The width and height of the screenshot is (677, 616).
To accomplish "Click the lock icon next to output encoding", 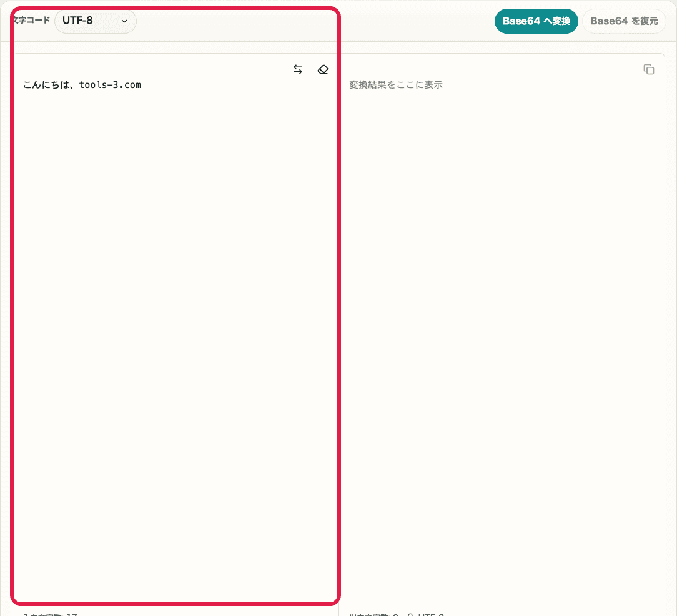I will pos(411,614).
